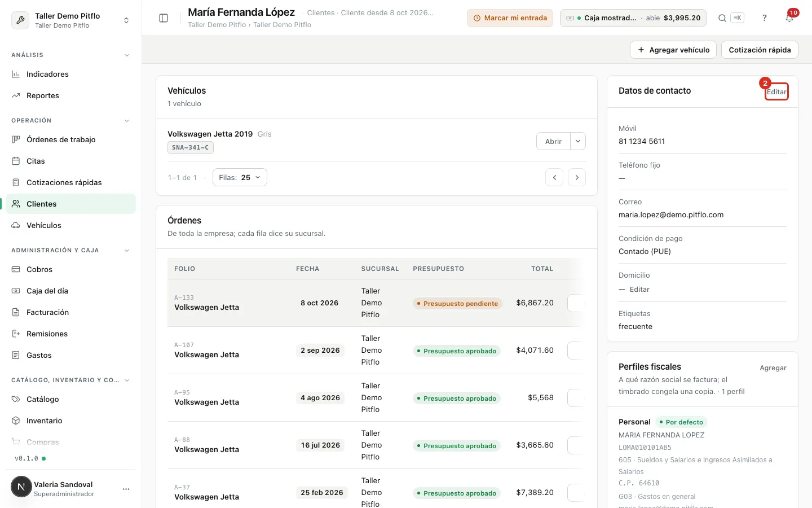812x508 pixels.
Task: Click Agregar in Perfiles fiscales
Action: [773, 368]
